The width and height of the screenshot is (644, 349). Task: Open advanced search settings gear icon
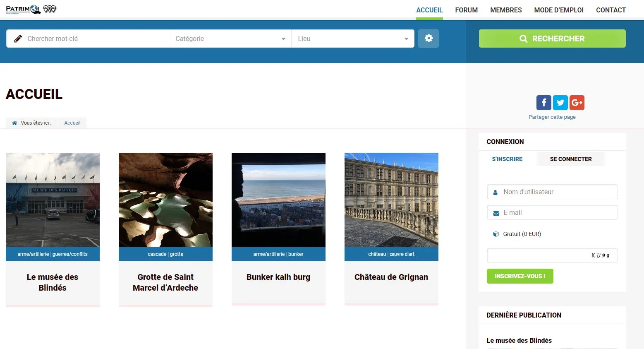coord(429,39)
